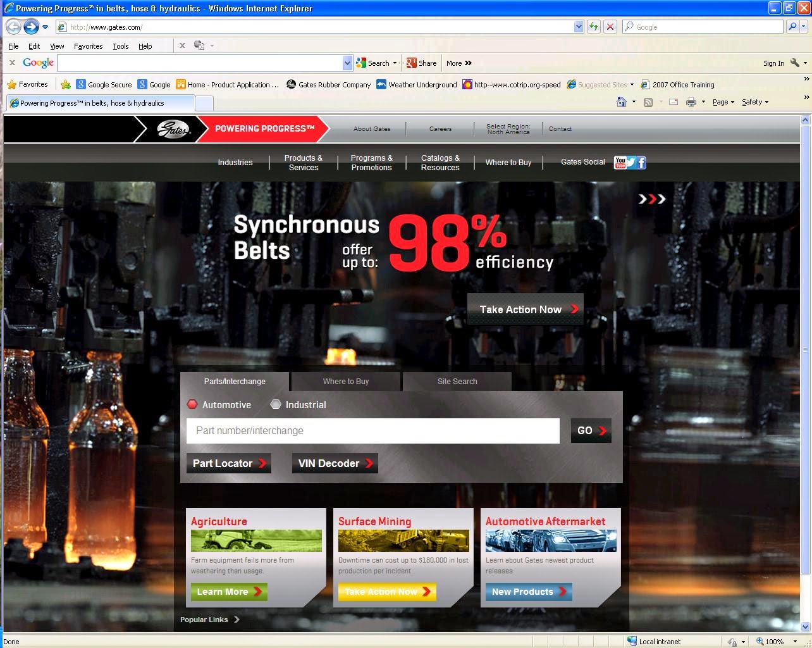Switch to the Site Search tab
The image size is (812, 648).
pos(457,382)
